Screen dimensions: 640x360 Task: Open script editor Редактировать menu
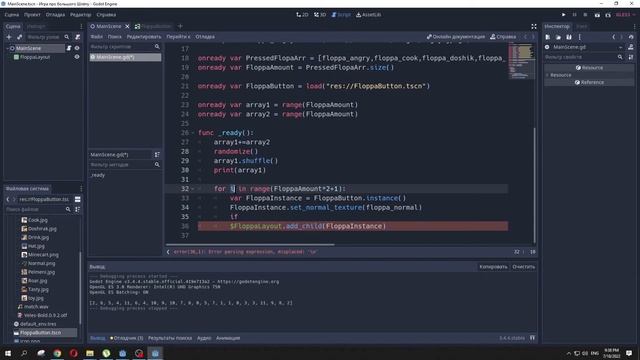point(144,37)
